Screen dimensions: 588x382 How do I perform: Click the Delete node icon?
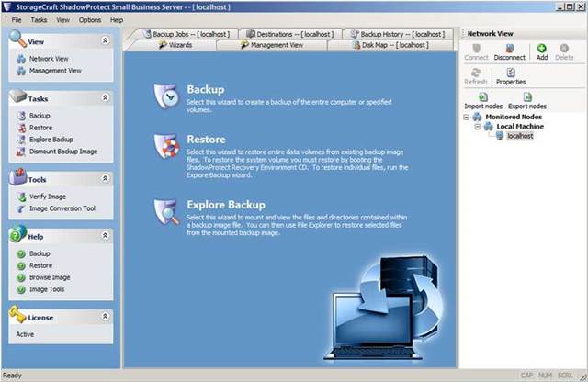564,48
